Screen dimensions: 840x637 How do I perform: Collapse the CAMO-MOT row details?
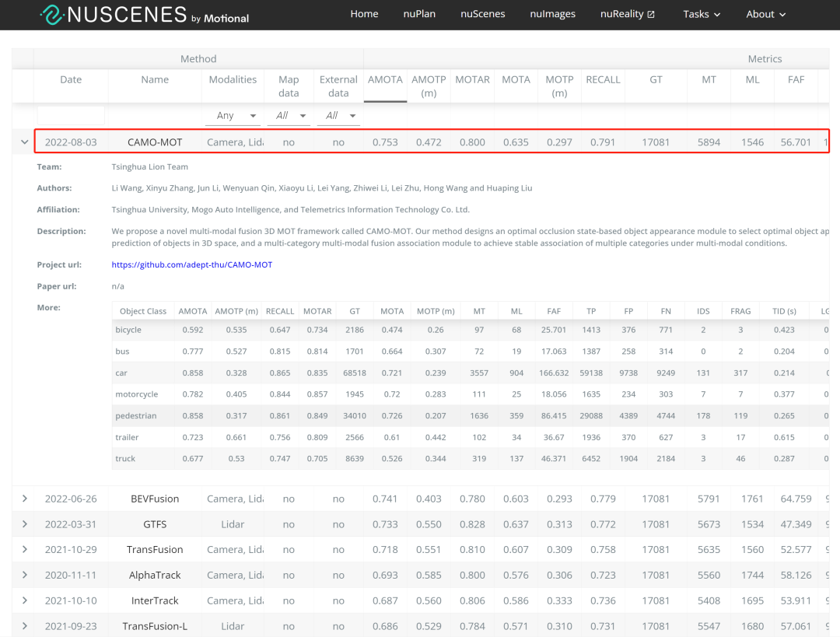coord(24,142)
